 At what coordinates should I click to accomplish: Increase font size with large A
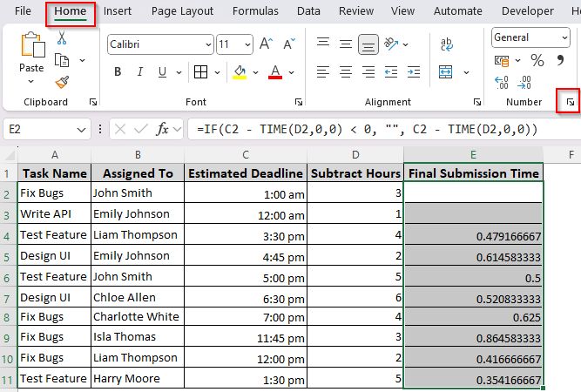click(x=266, y=44)
